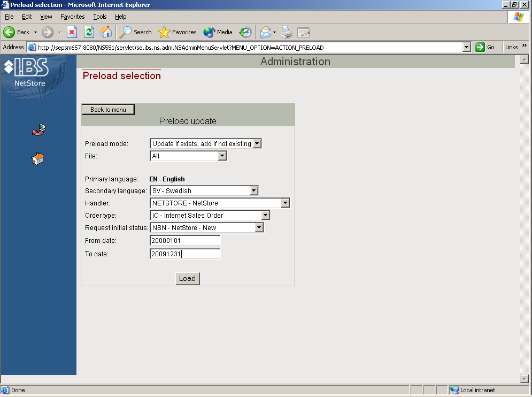
Task: Open the Tools menu
Action: (100, 17)
